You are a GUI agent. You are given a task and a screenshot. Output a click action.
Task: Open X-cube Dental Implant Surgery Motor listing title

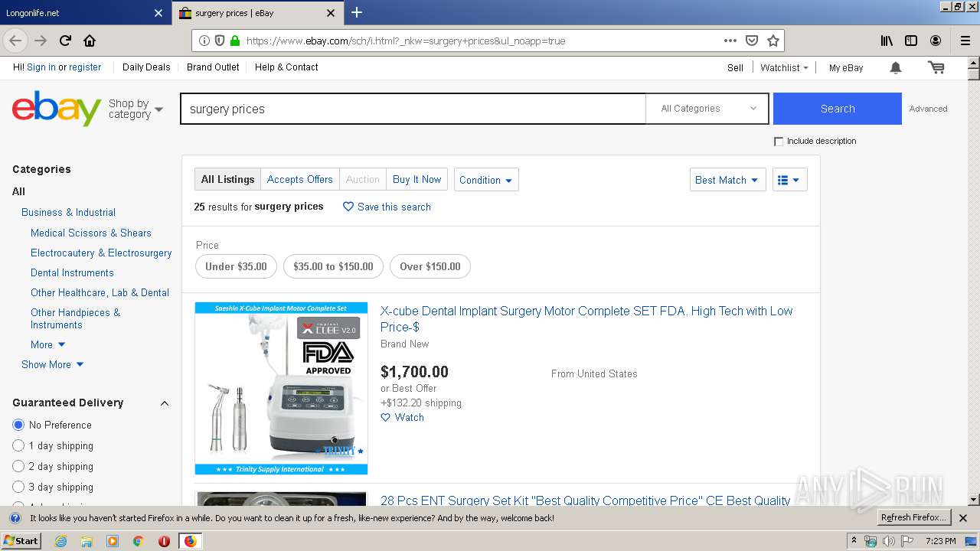[x=586, y=318]
